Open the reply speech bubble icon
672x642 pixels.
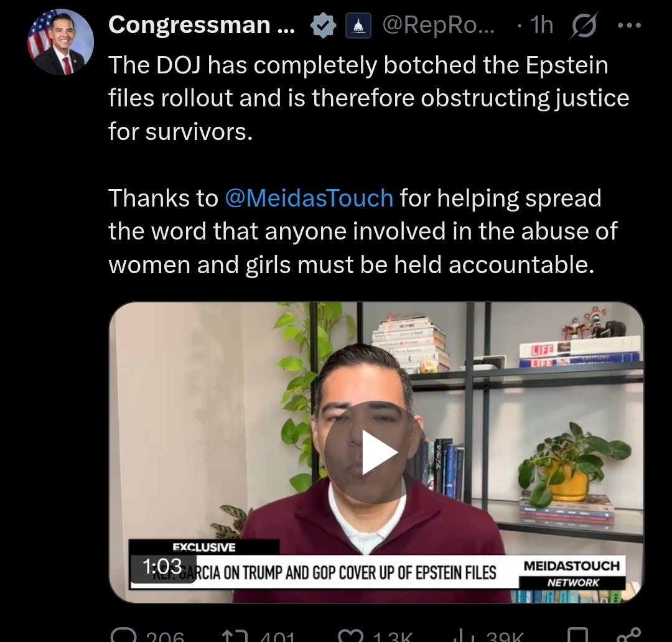pyautogui.click(x=124, y=636)
